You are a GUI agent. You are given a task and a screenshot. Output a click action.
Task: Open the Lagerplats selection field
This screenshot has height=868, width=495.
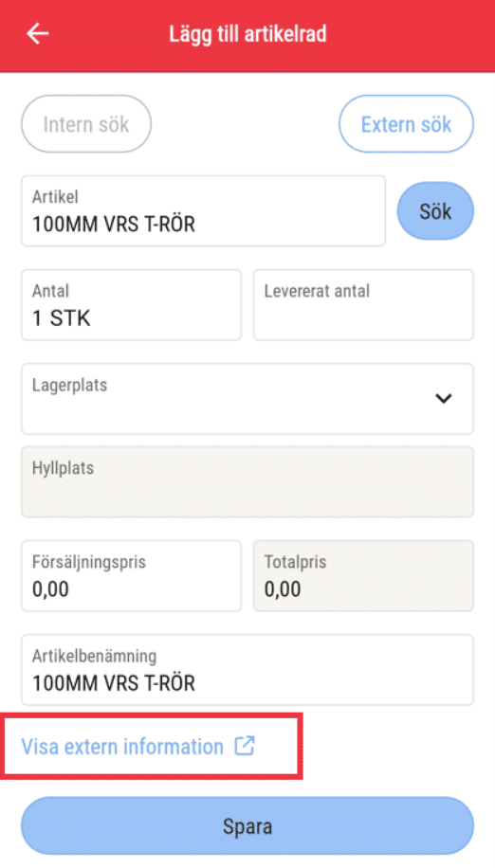pyautogui.click(x=247, y=399)
